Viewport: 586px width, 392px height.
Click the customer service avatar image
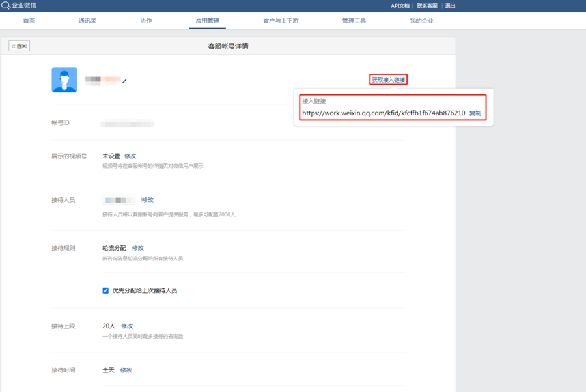pos(64,79)
